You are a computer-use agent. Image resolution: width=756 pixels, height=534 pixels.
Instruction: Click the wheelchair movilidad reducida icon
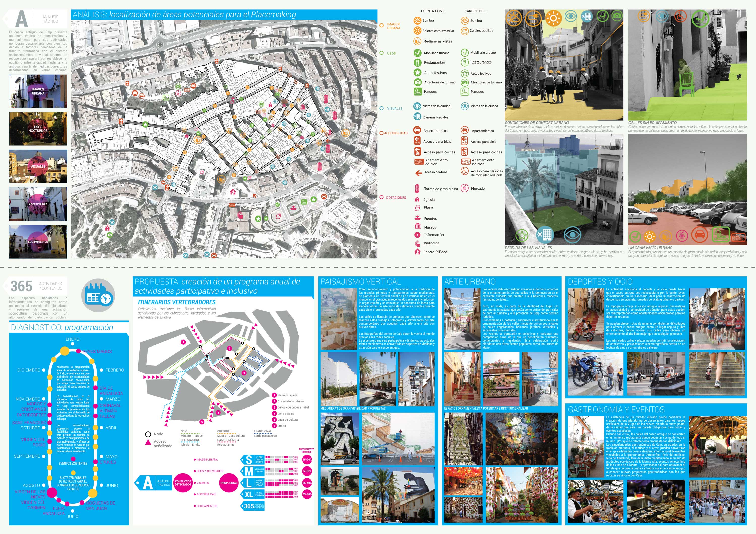(x=465, y=171)
